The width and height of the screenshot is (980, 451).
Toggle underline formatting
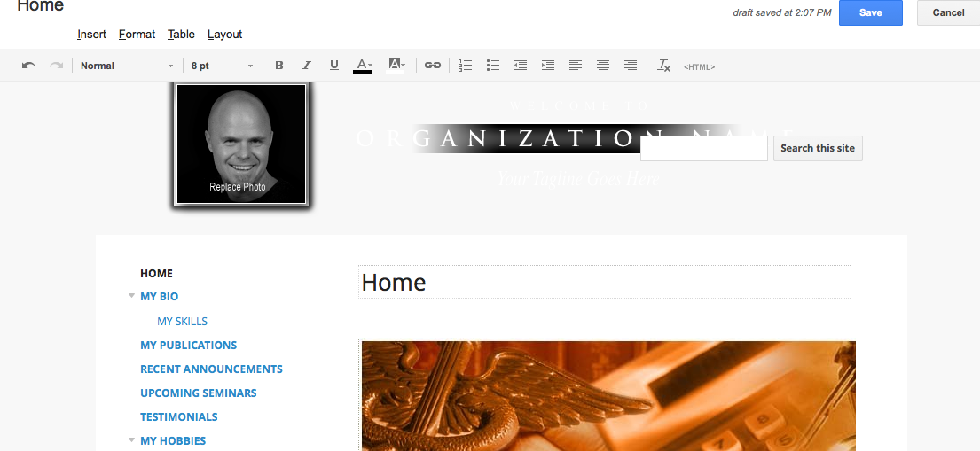[334, 66]
